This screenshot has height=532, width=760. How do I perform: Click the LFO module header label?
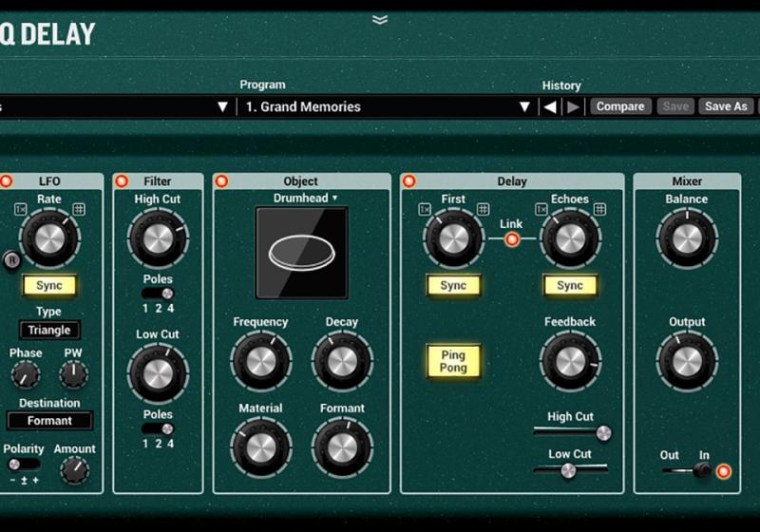(49, 181)
